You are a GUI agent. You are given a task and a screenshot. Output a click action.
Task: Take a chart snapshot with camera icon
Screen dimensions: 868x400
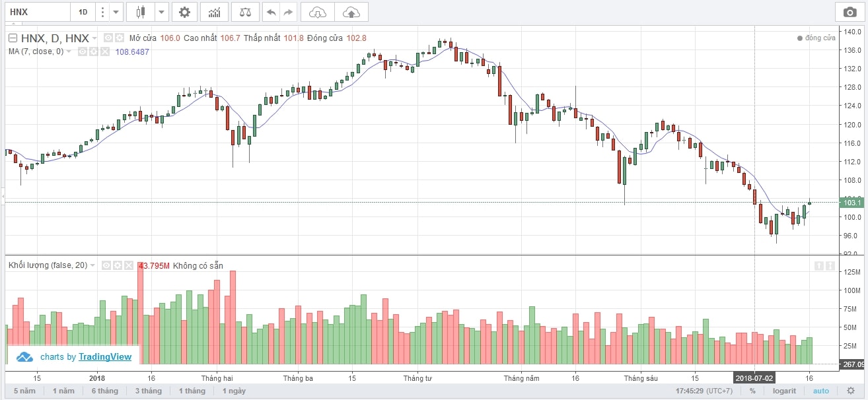pyautogui.click(x=849, y=12)
